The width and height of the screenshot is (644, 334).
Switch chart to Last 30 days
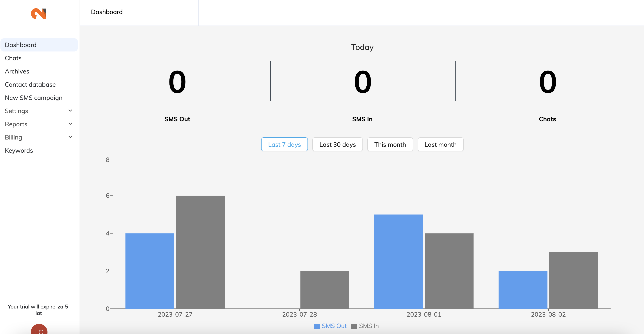pos(337,144)
